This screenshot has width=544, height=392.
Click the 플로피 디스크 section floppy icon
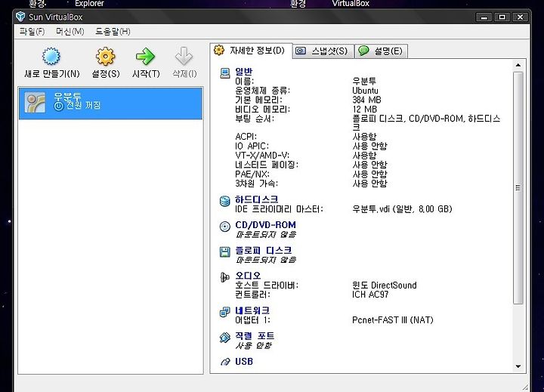pos(225,252)
